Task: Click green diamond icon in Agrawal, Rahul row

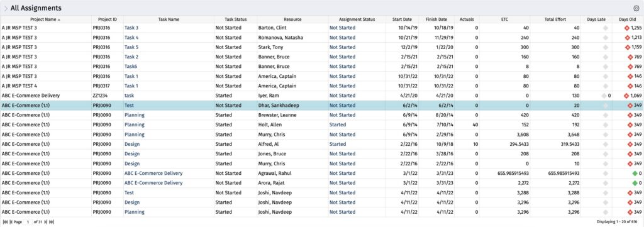Action: (x=635, y=173)
